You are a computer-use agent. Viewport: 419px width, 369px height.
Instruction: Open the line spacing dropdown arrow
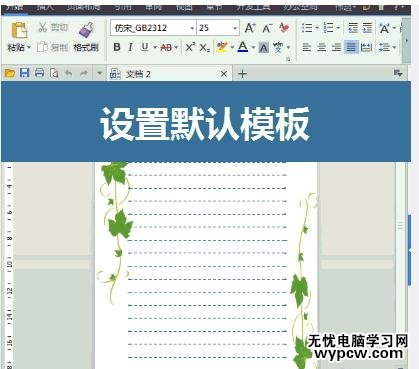pyautogui.click(x=394, y=47)
